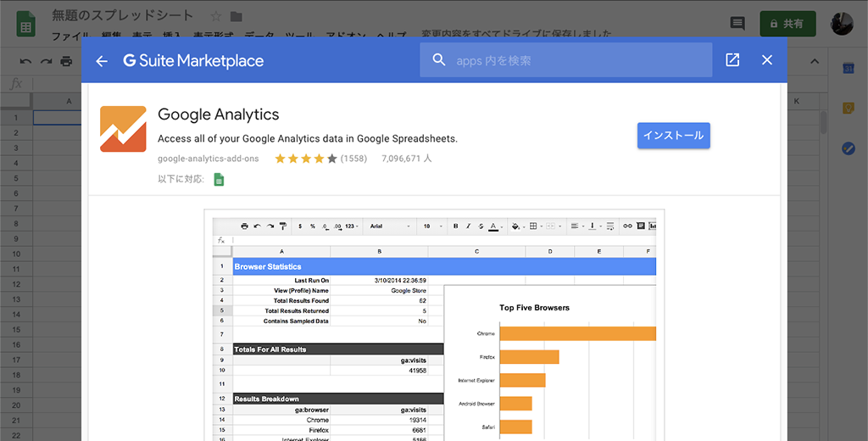Click the 共有 share button
Image resolution: width=868 pixels, height=441 pixels.
pyautogui.click(x=788, y=24)
